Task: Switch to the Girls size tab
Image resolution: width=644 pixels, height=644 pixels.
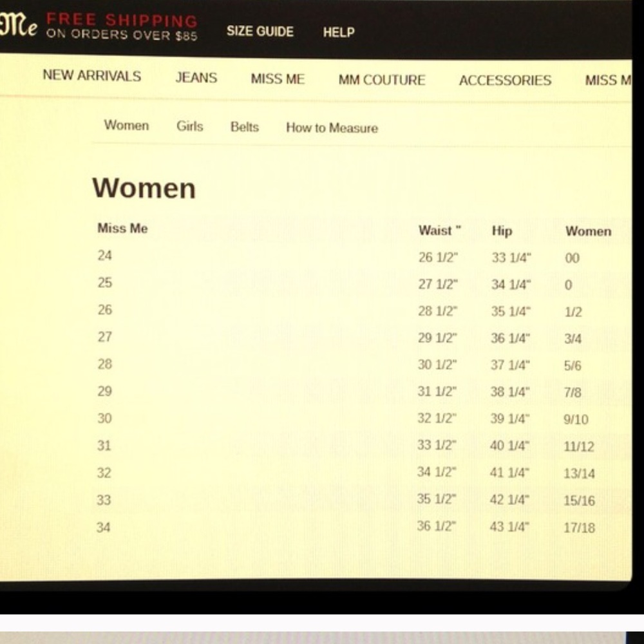Action: pos(190,126)
